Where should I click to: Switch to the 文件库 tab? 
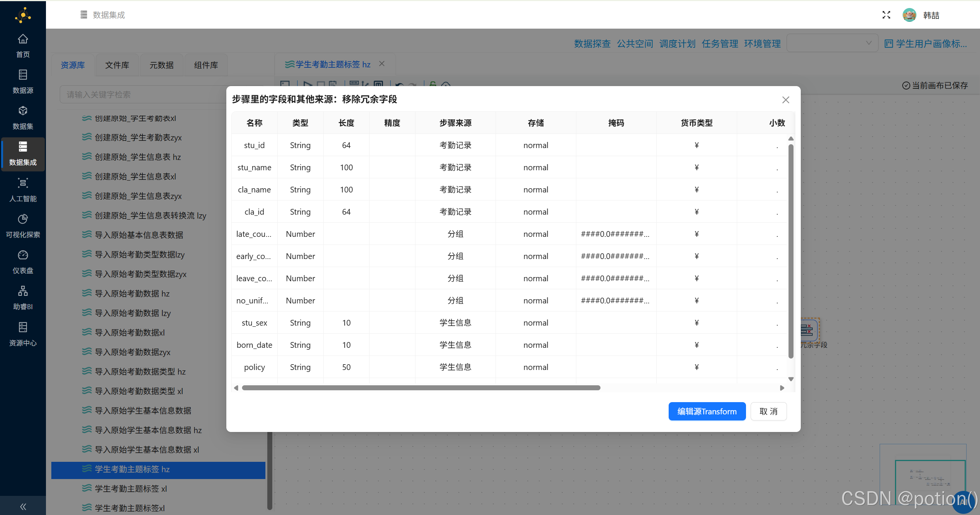117,65
